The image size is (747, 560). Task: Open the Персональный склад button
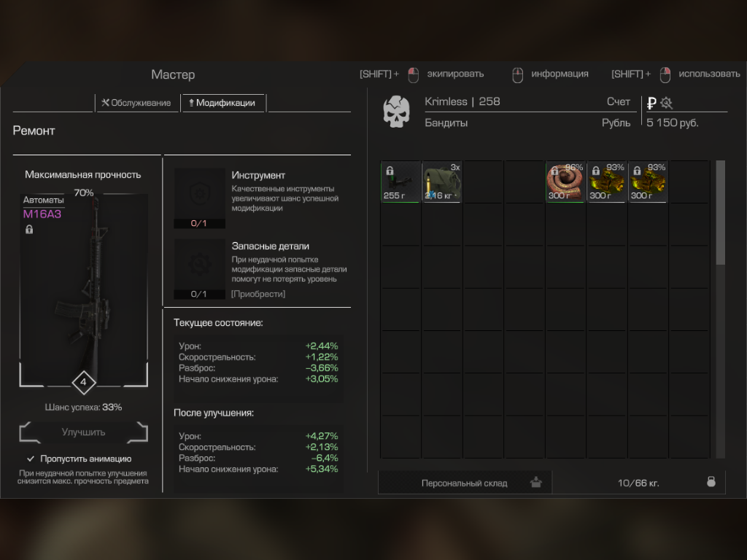(x=465, y=483)
